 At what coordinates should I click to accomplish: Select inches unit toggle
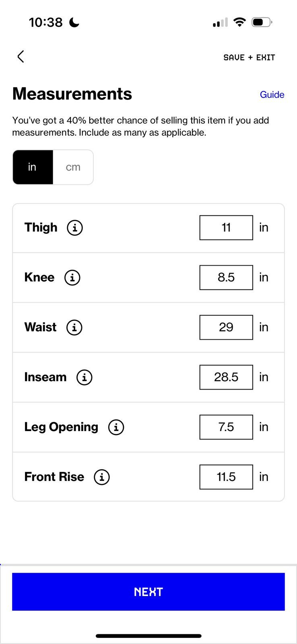click(33, 167)
